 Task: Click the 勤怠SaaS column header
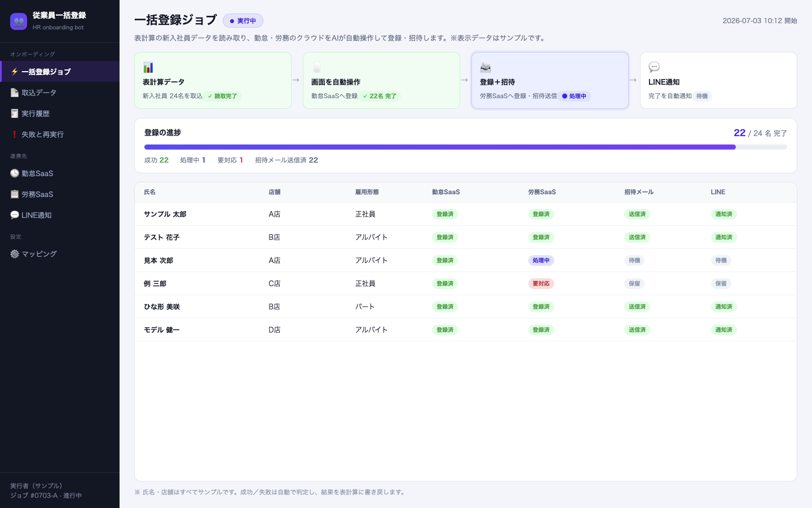[446, 192]
